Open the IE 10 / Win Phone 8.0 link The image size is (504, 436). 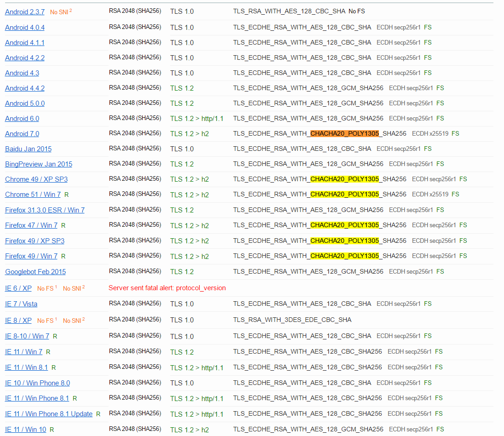[x=38, y=383]
